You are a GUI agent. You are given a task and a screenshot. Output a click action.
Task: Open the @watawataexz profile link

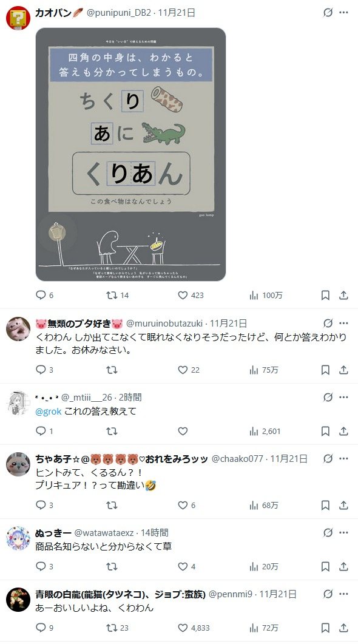104,533
